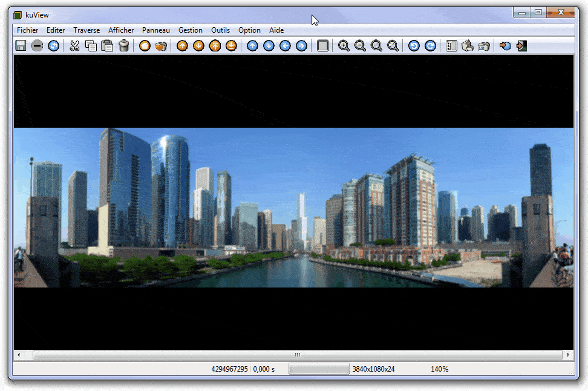Click the zoom in magnifier icon
This screenshot has width=588, height=391.
[344, 46]
